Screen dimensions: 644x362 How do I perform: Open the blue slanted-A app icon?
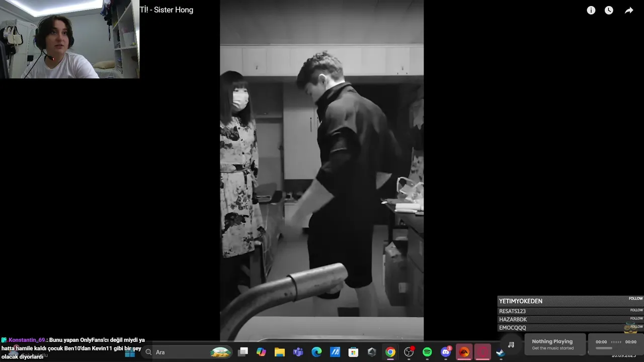[x=335, y=352]
